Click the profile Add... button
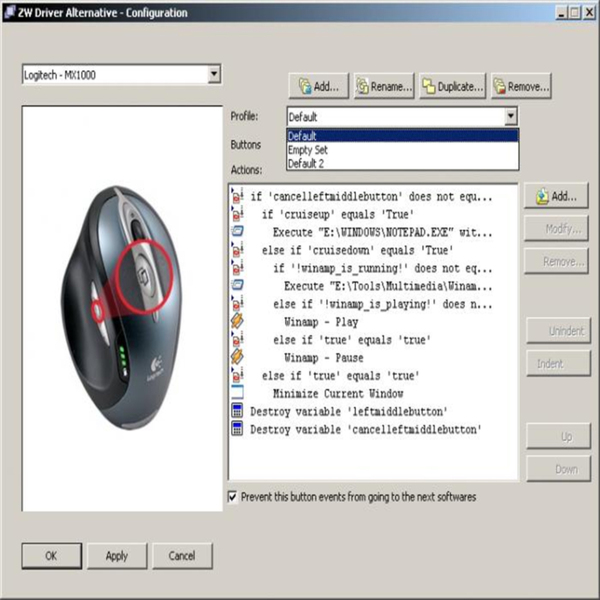 click(319, 86)
